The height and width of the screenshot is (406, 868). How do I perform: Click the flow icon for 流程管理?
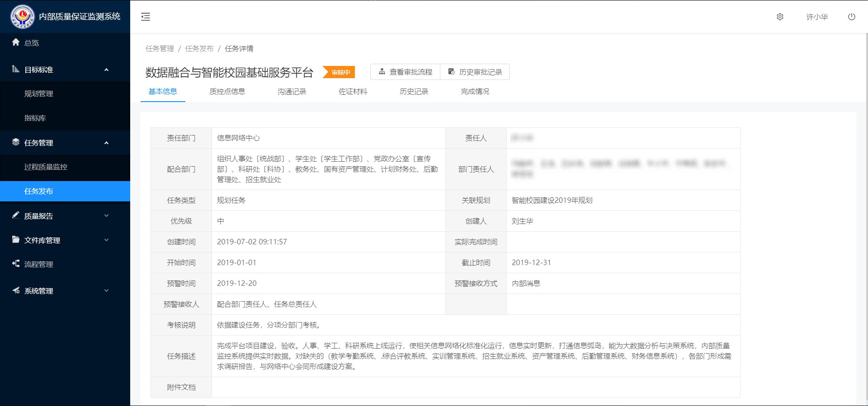tap(16, 264)
